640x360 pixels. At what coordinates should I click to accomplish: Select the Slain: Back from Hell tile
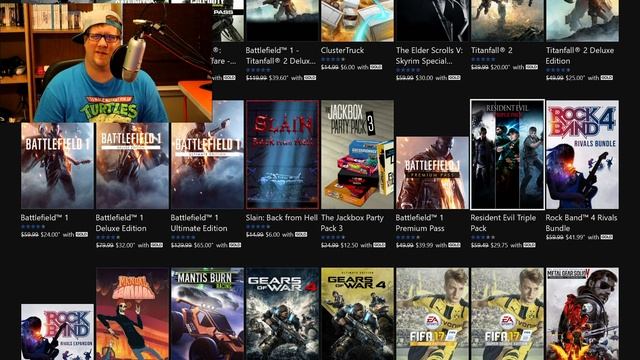282,155
